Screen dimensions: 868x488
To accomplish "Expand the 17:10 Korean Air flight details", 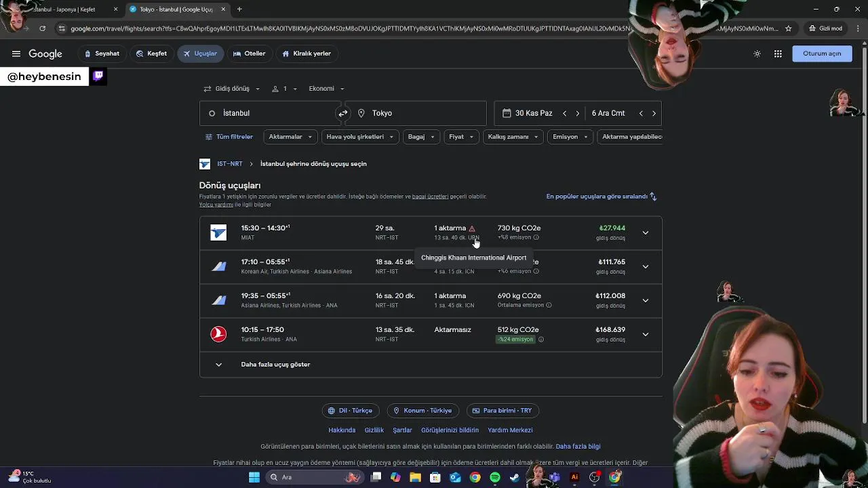I will pos(646,266).
